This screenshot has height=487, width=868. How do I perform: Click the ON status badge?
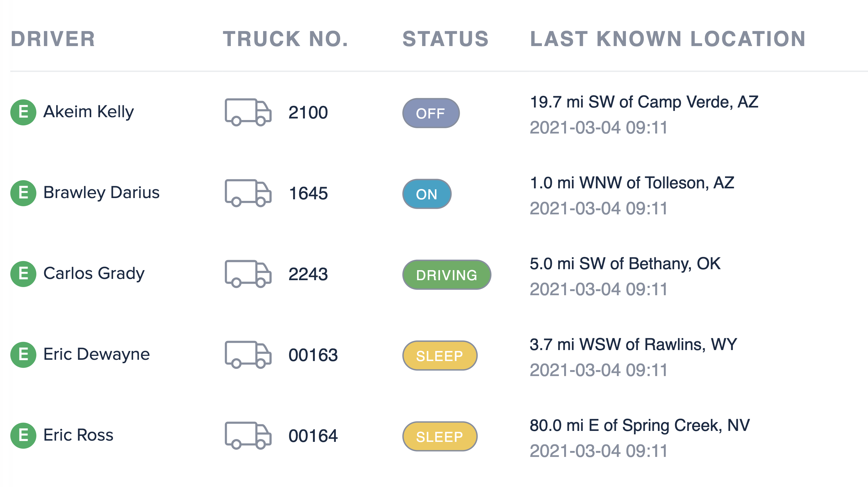426,194
